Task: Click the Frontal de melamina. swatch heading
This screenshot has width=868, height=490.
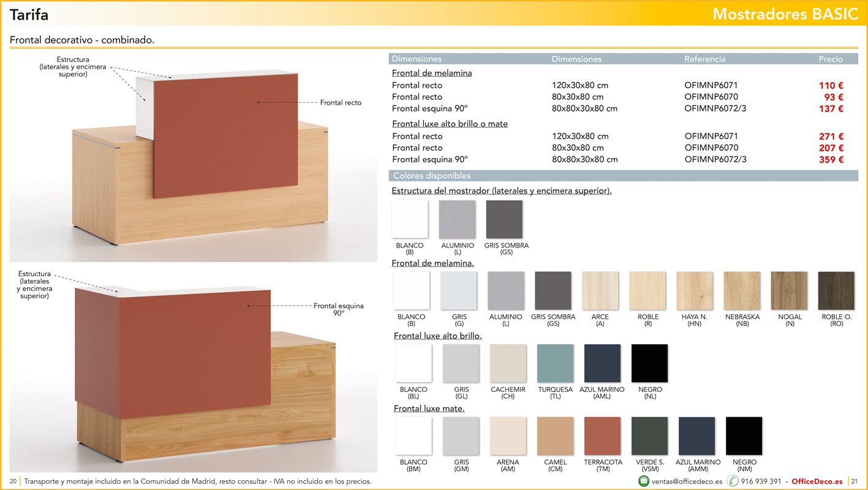Action: 433,263
